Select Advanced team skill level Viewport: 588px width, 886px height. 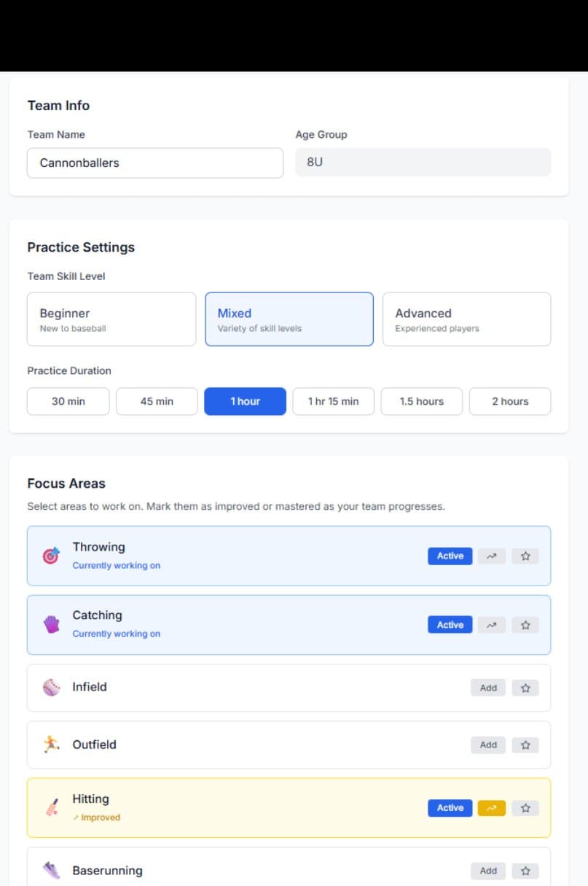pyautogui.click(x=466, y=319)
